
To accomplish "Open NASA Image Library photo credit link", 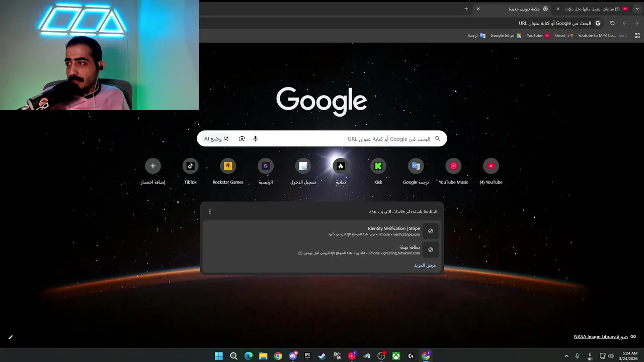I will point(601,337).
